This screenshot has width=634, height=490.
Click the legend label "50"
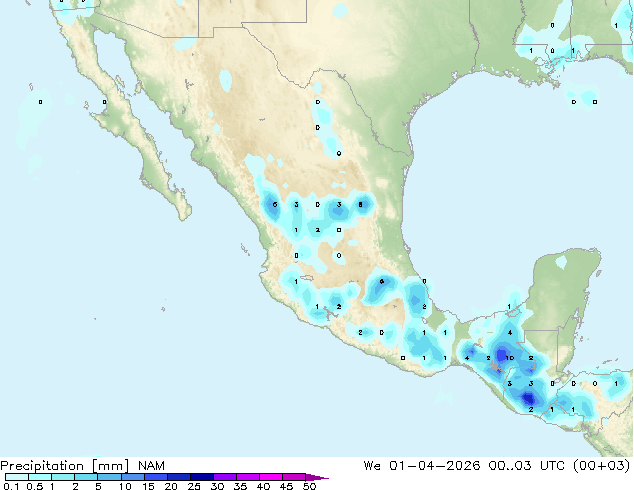[309, 486]
